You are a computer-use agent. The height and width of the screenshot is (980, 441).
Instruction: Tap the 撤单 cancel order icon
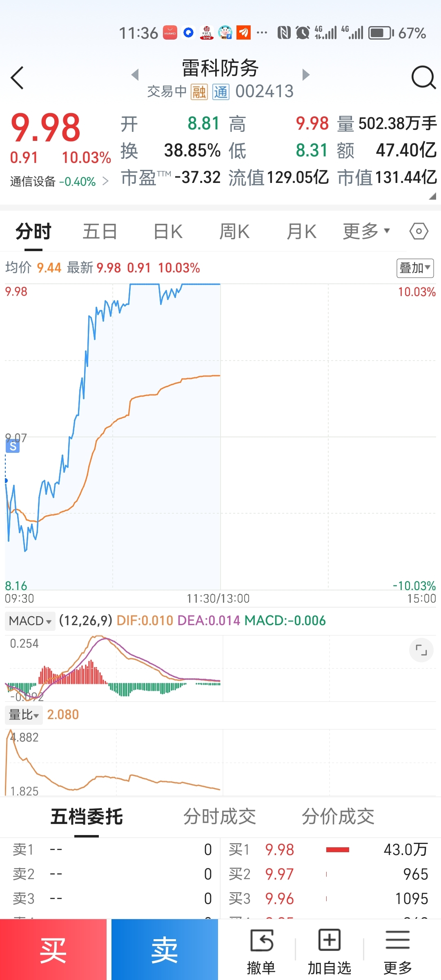tap(261, 949)
